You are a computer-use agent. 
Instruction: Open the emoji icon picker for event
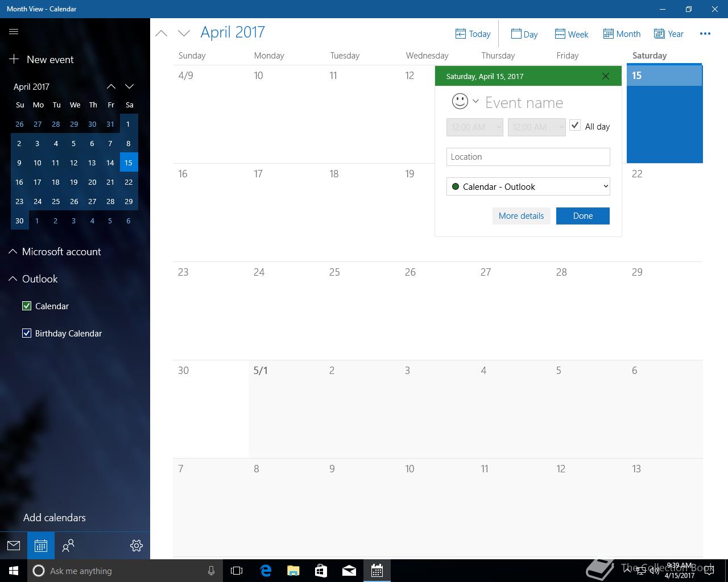click(465, 101)
